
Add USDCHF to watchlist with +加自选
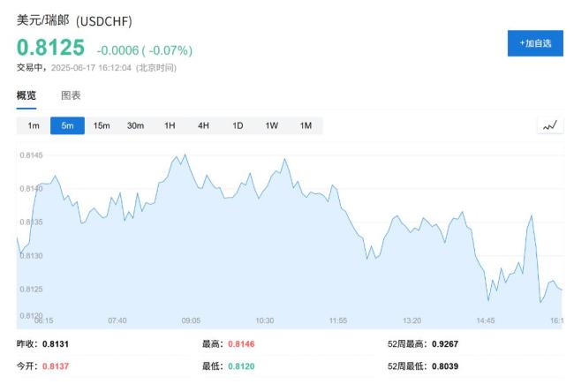535,43
